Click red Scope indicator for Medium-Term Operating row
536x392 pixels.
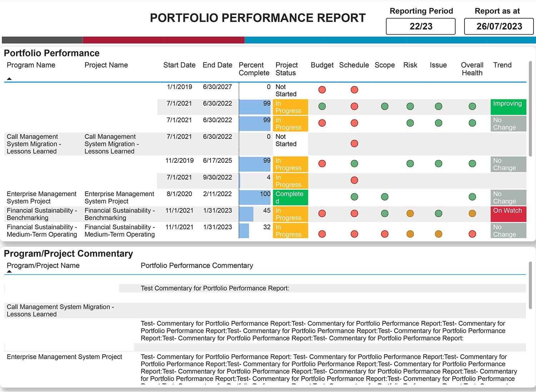[x=384, y=234]
